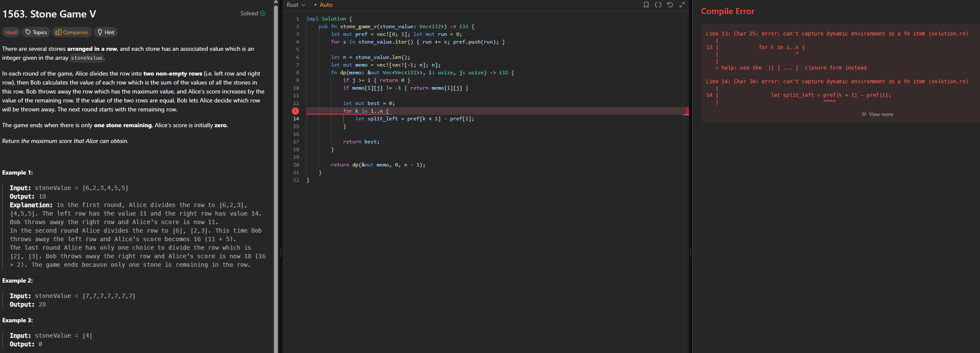Click the Companies building icon
The width and height of the screenshot is (980, 353).
59,32
